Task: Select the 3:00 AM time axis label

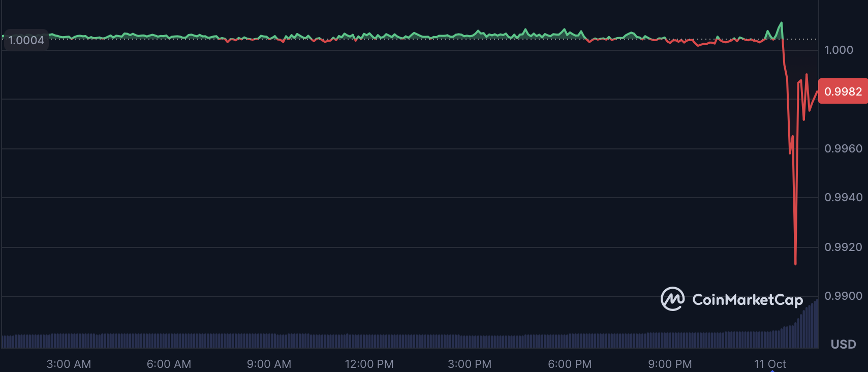Action: (x=69, y=364)
